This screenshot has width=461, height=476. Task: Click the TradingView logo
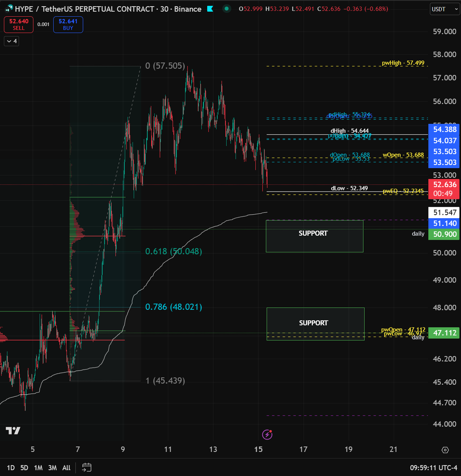(13, 431)
